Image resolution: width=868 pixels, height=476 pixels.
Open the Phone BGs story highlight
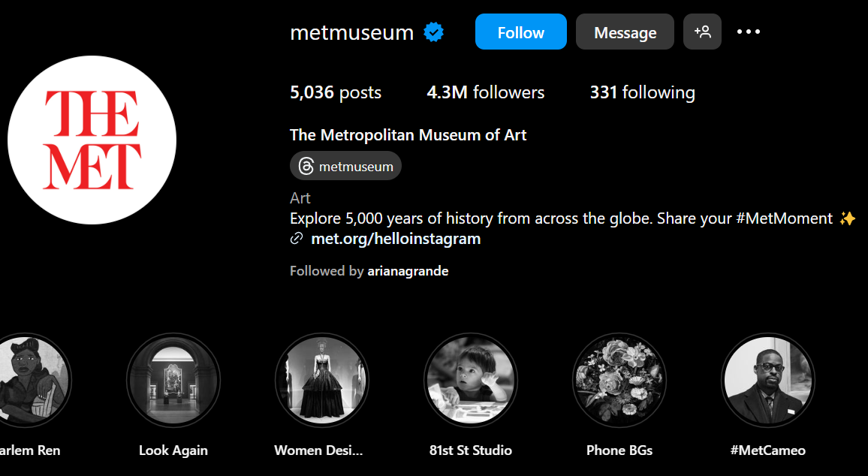pos(619,381)
